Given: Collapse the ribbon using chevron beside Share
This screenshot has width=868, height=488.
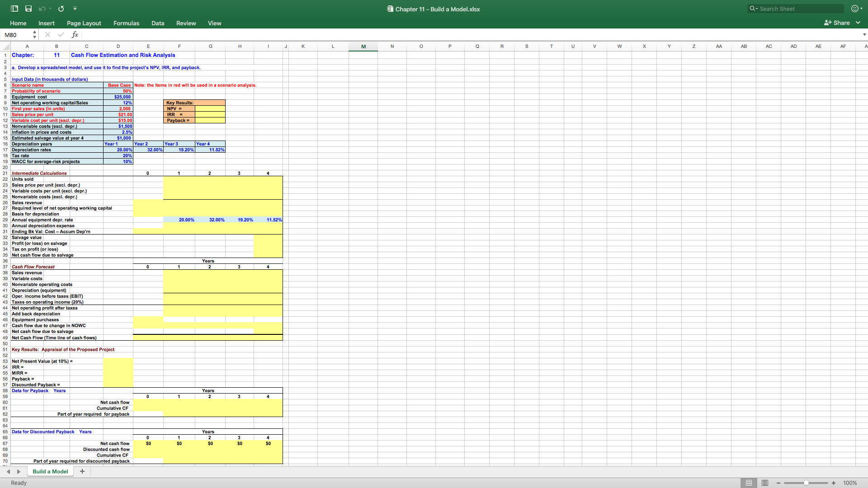Looking at the screenshot, I should (858, 23).
